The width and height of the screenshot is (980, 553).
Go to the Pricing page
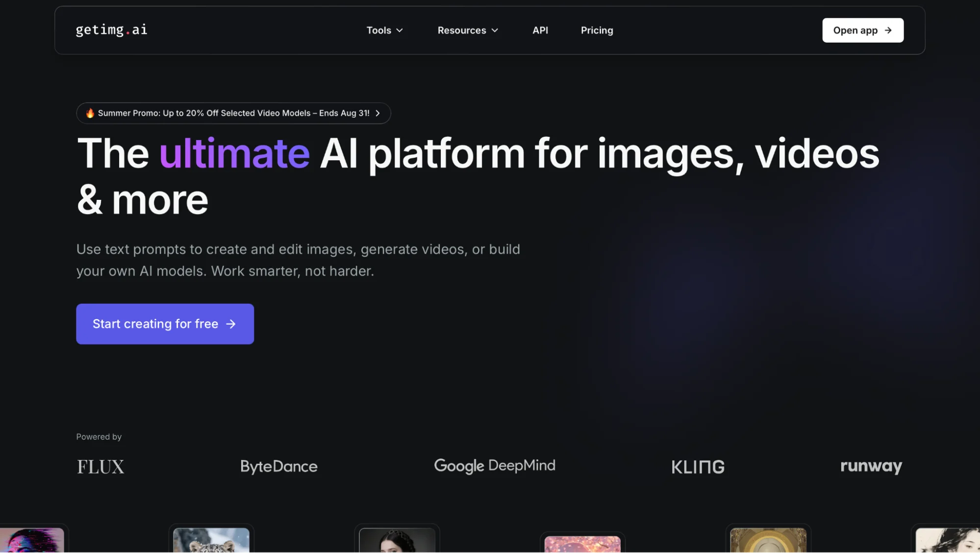pos(597,30)
